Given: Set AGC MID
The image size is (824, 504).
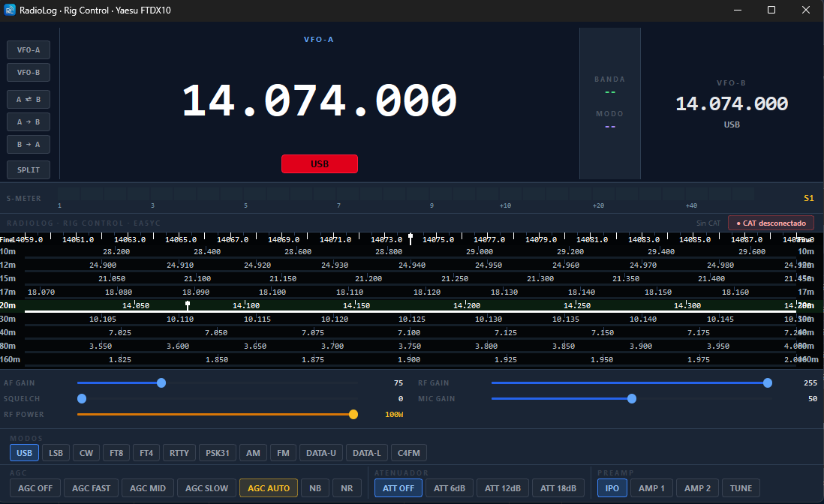Looking at the screenshot, I should [x=148, y=487].
